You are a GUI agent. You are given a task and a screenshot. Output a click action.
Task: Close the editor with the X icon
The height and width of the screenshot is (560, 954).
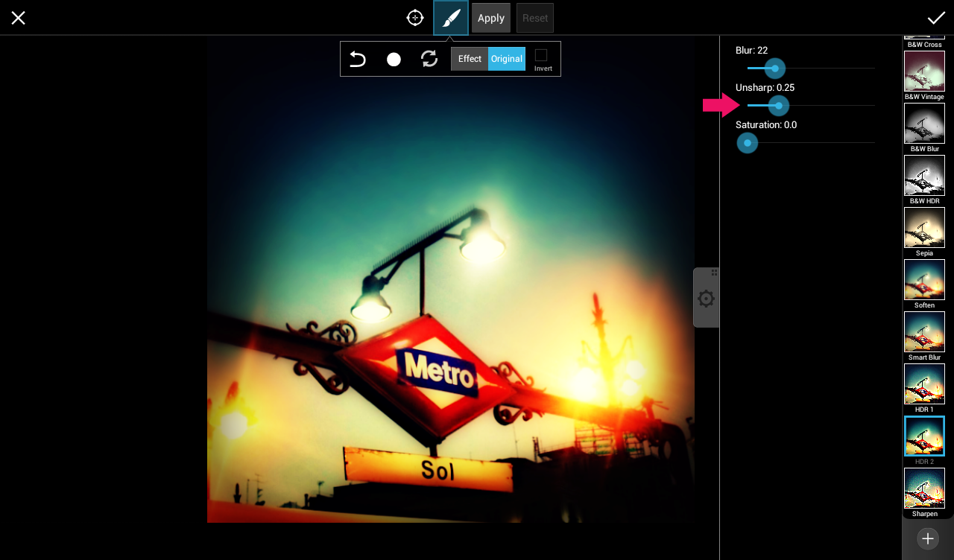(18, 18)
